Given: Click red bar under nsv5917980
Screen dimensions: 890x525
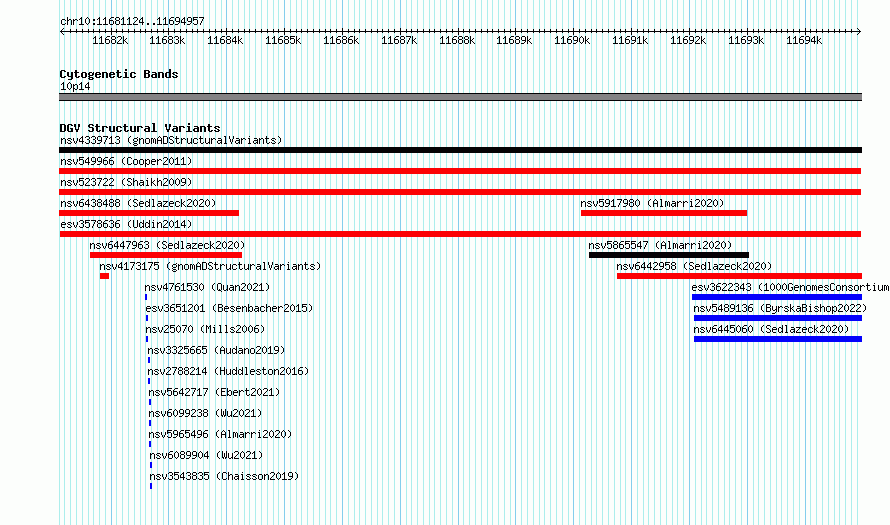Looking at the screenshot, I should tap(664, 213).
